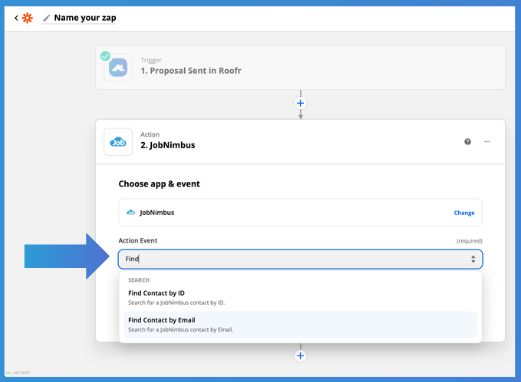Click the pencil icon to rename zap
The width and height of the screenshot is (521, 382).
46,18
